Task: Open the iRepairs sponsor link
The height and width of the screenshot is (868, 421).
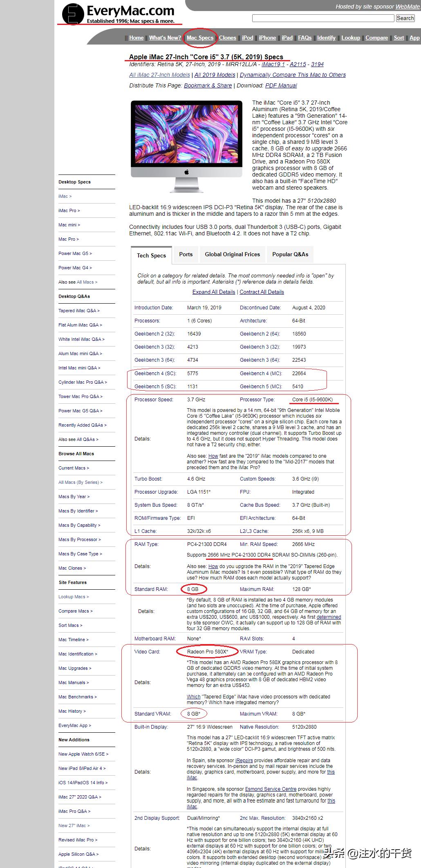Action: [x=244, y=761]
